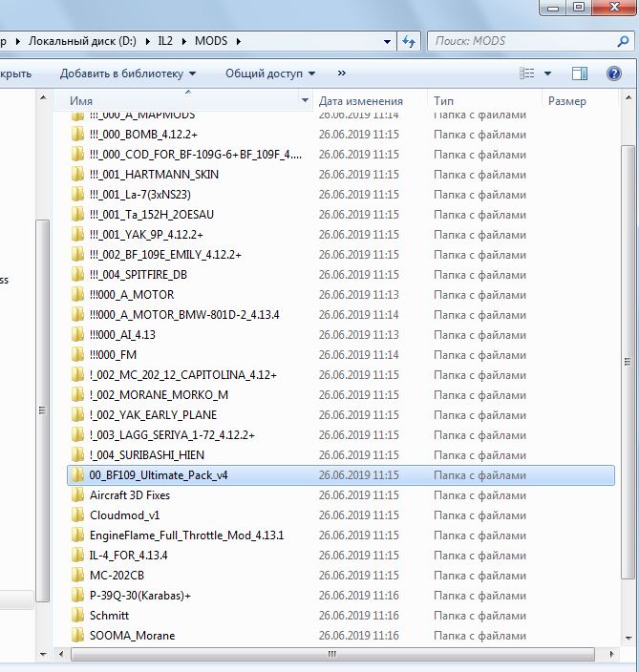Navigate to IL2 breadcrumb
This screenshot has height=672, width=639.
tap(165, 41)
